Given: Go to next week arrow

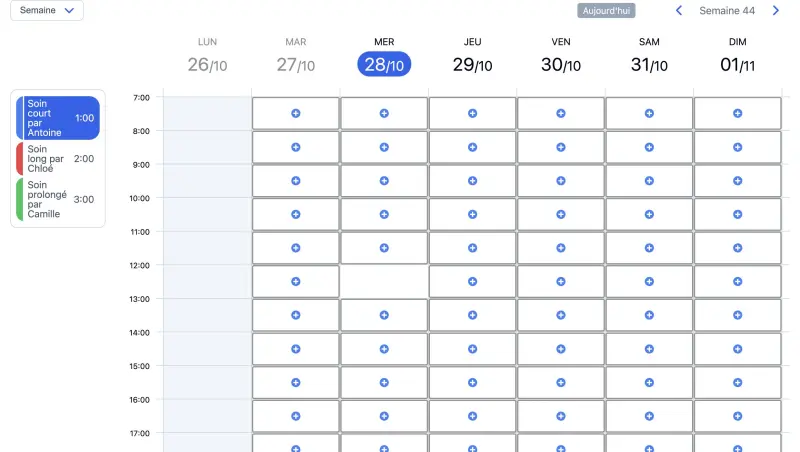Looking at the screenshot, I should point(776,11).
